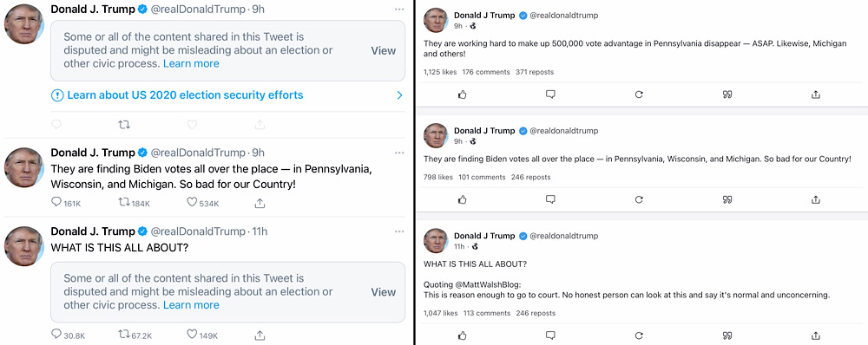Retweet the tweet showing 184K retweets
Viewport: 868px width, 345px height.
click(124, 203)
